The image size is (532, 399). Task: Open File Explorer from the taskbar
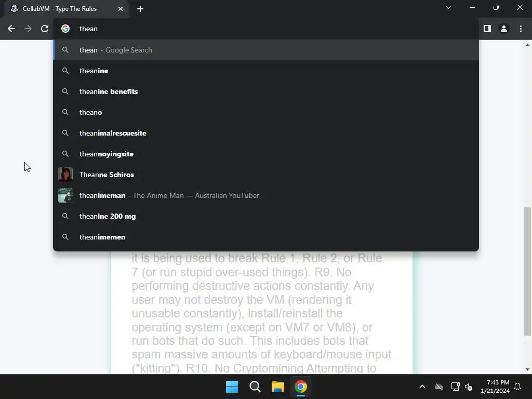[x=277, y=387]
